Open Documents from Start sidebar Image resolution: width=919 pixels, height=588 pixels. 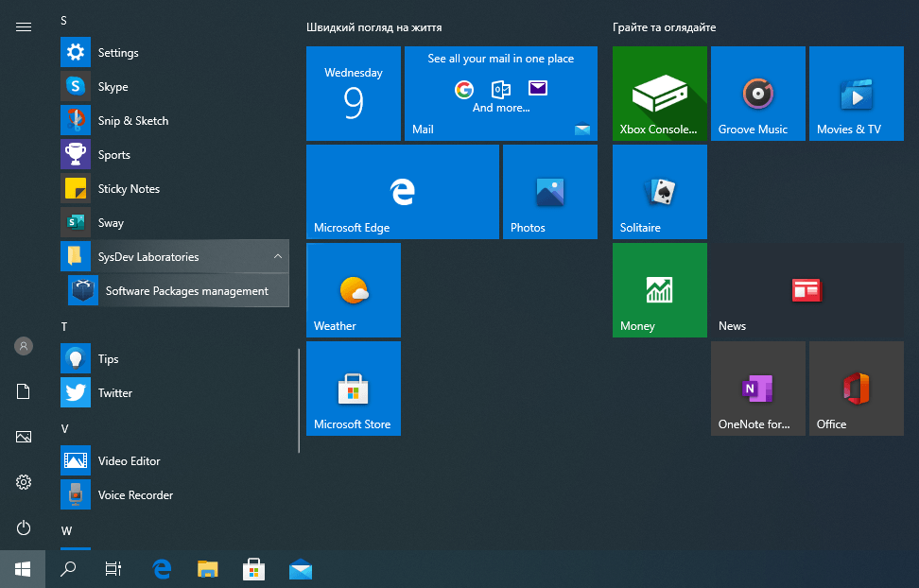tap(24, 391)
